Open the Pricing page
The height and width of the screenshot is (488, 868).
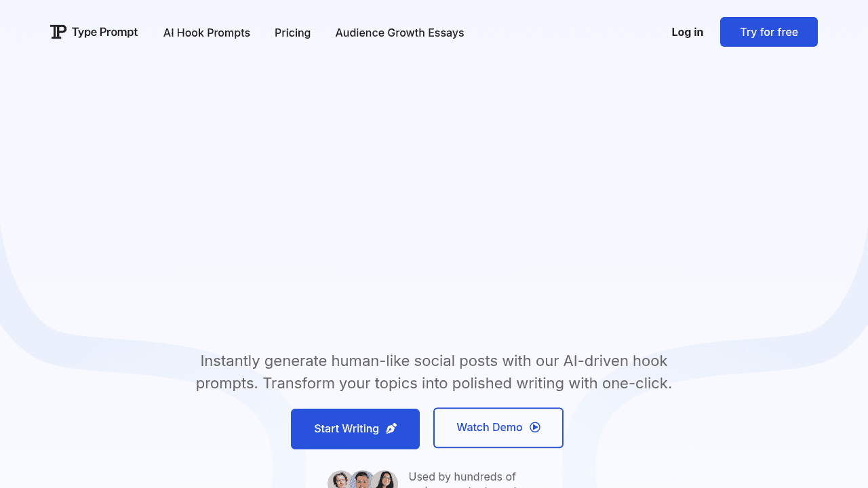click(292, 33)
